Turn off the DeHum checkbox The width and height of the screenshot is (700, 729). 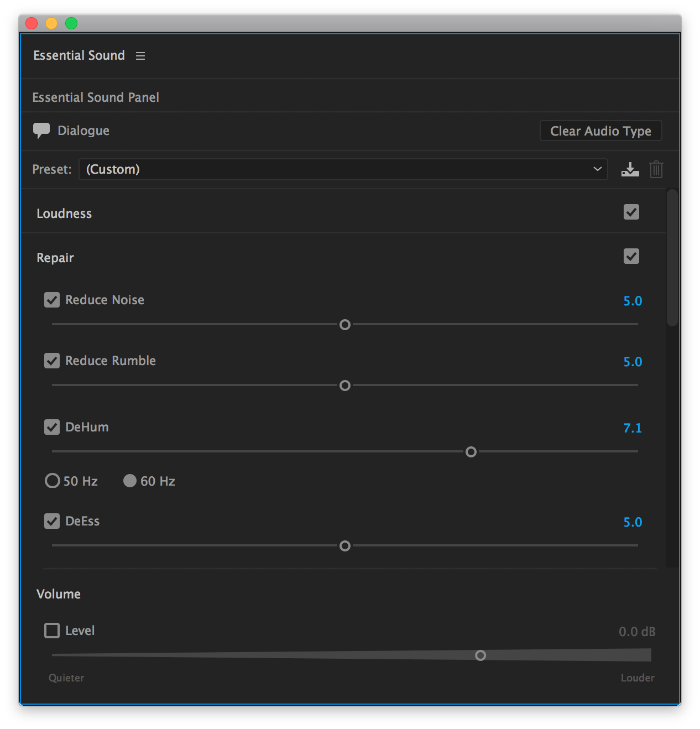click(52, 428)
